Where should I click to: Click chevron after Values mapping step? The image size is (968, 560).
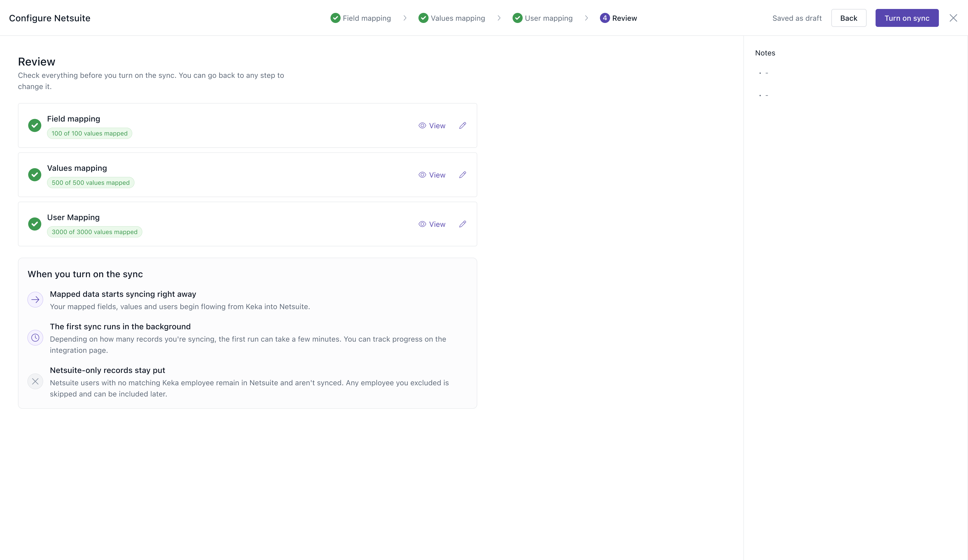(499, 18)
